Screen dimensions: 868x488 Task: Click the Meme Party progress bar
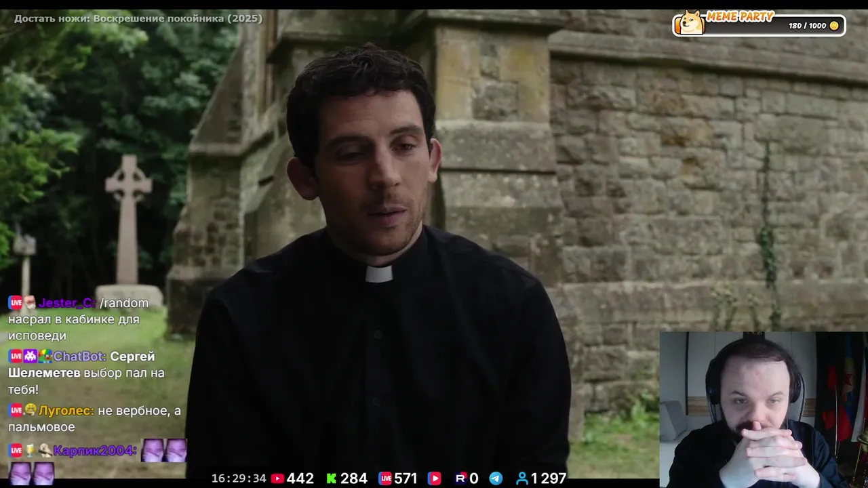click(x=759, y=26)
